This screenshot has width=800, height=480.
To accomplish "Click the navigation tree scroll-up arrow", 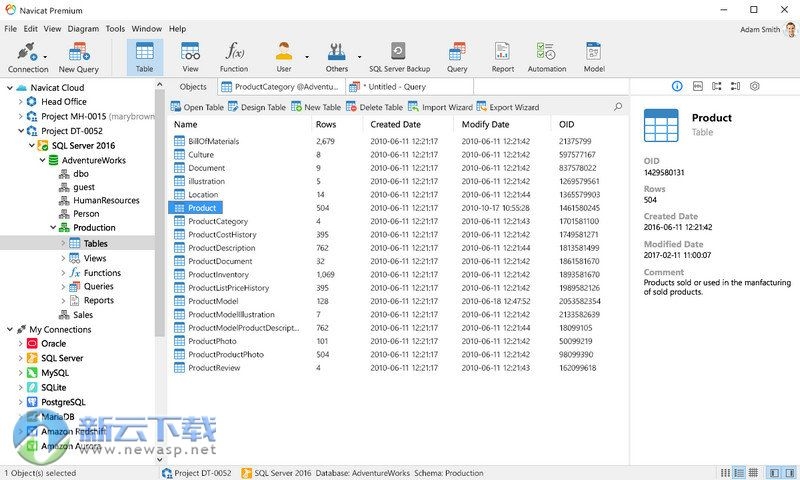I will point(159,85).
